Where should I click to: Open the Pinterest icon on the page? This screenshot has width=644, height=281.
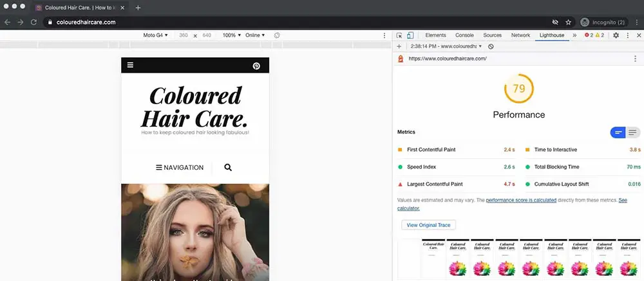click(256, 66)
